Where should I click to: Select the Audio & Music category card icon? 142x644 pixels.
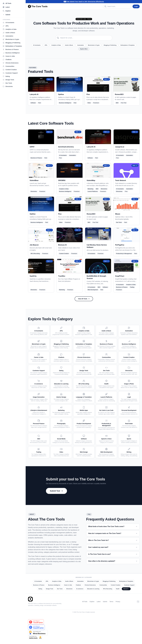(106, 328)
